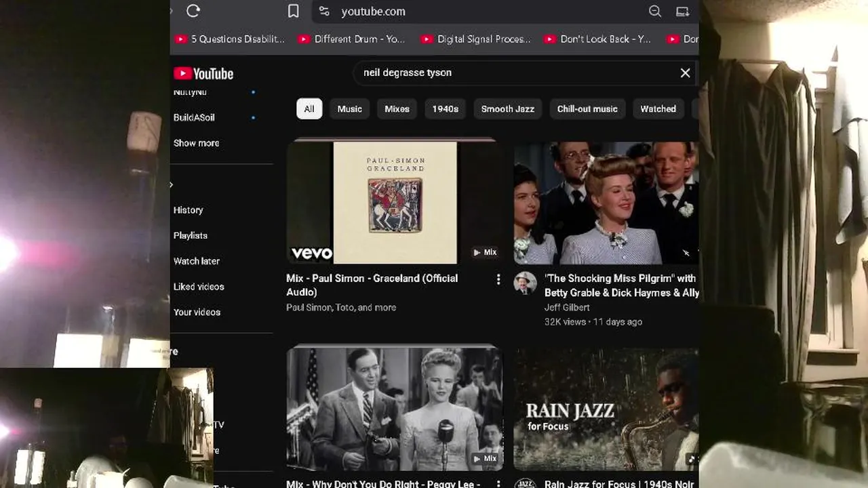868x488 pixels.
Task: Select the Smooth Jazz filter chip
Action: (x=508, y=108)
